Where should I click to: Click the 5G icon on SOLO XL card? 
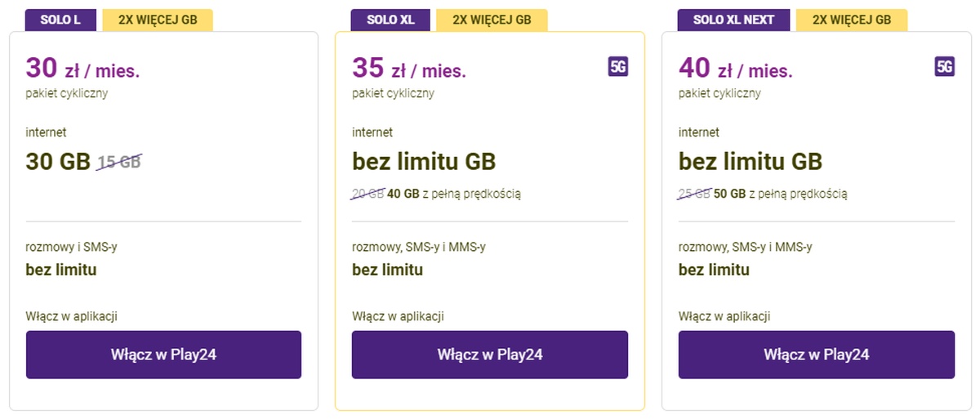(617, 66)
